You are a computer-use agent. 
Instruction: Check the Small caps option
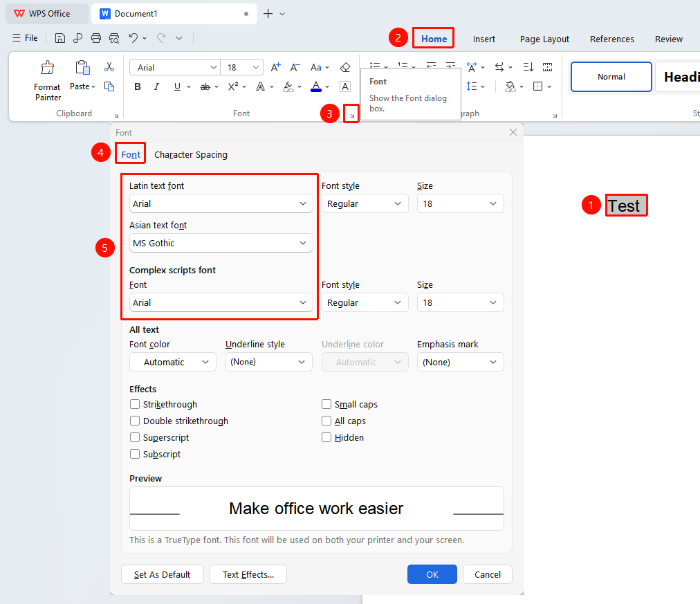pos(326,404)
